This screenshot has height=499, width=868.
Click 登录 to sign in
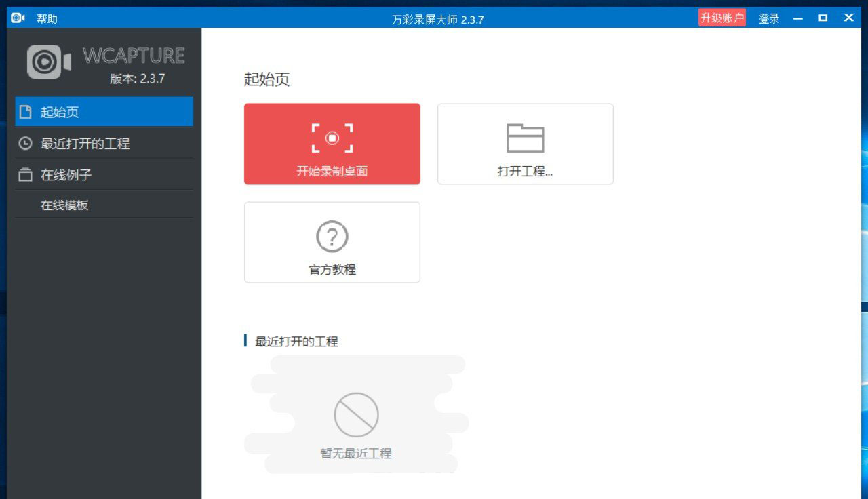tap(769, 19)
